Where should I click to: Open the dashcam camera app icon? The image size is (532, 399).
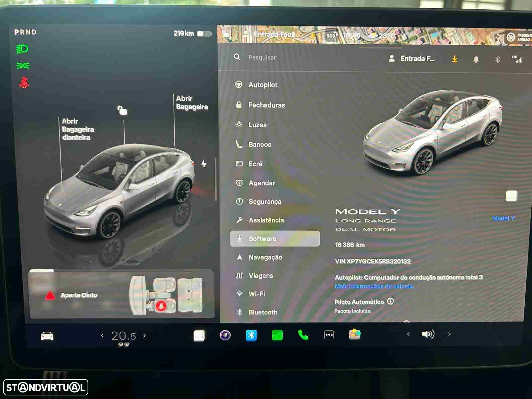click(x=225, y=335)
